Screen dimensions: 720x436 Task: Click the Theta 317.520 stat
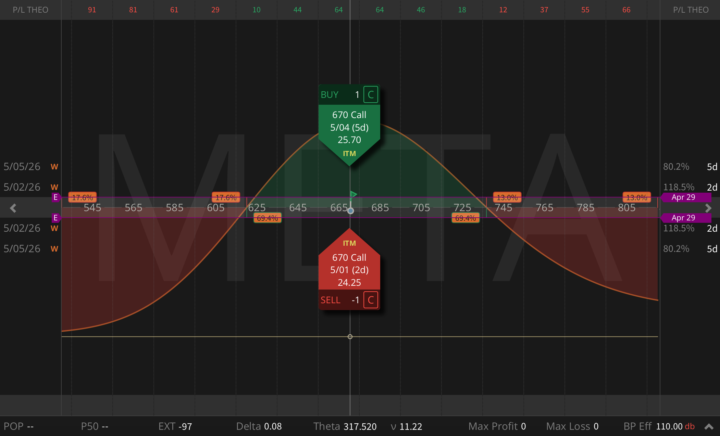[x=345, y=426]
